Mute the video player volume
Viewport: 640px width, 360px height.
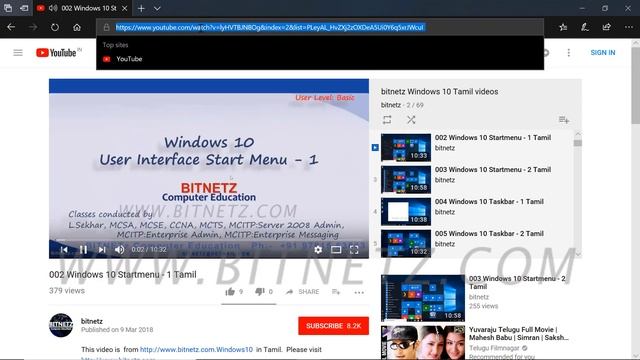click(x=119, y=249)
